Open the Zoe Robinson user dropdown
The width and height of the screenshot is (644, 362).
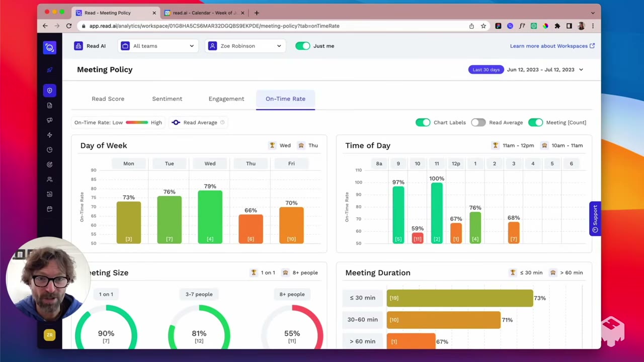pos(245,46)
